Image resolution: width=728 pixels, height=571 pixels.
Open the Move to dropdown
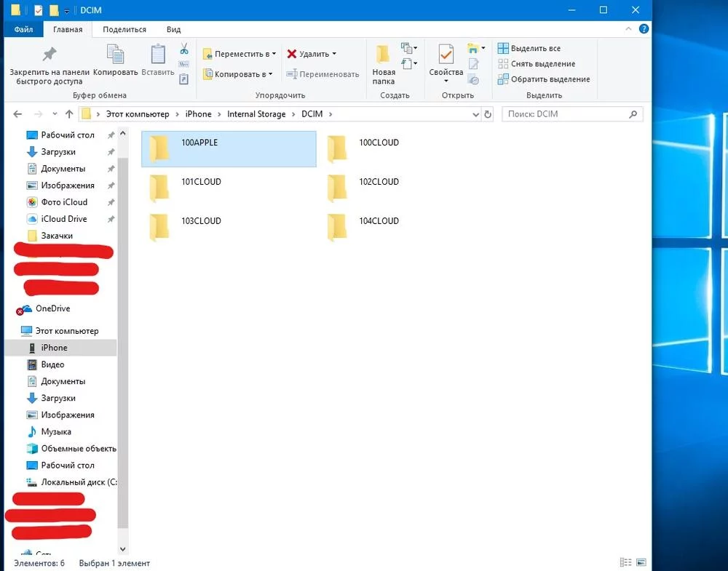[x=240, y=54]
